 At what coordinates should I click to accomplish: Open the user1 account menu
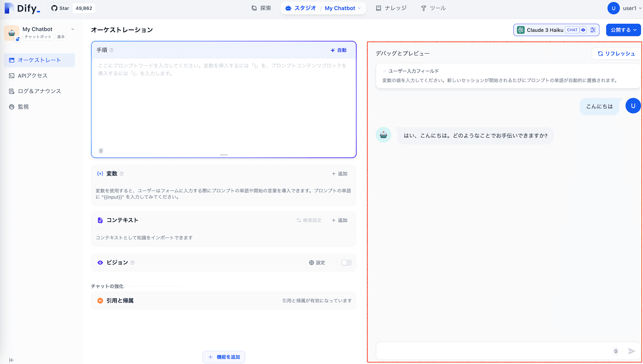point(624,8)
